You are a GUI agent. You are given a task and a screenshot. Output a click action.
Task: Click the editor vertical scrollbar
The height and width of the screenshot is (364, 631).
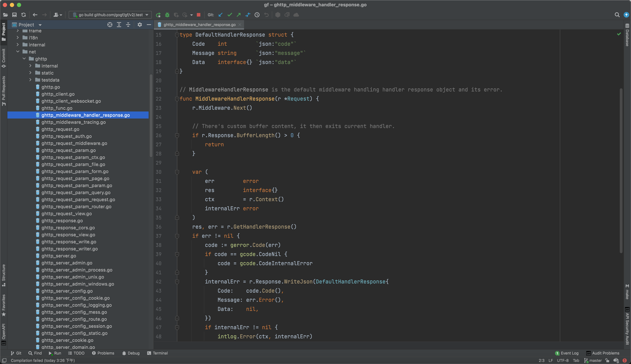(x=621, y=170)
